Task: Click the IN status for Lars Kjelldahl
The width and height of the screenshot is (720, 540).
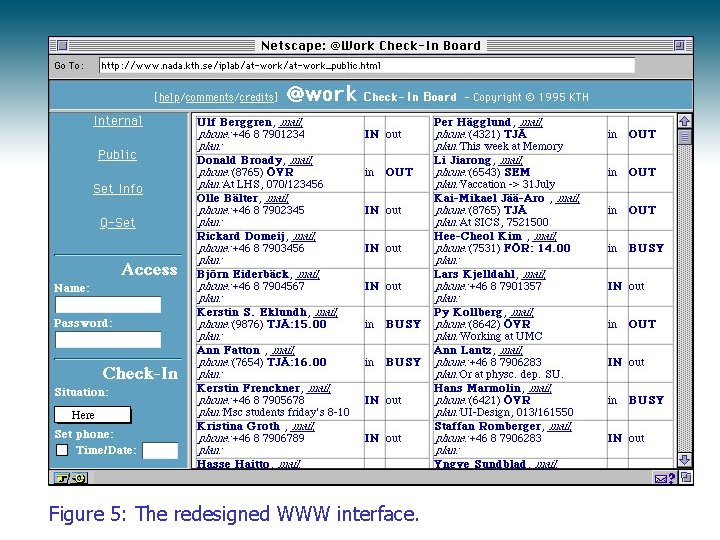Action: 614,287
